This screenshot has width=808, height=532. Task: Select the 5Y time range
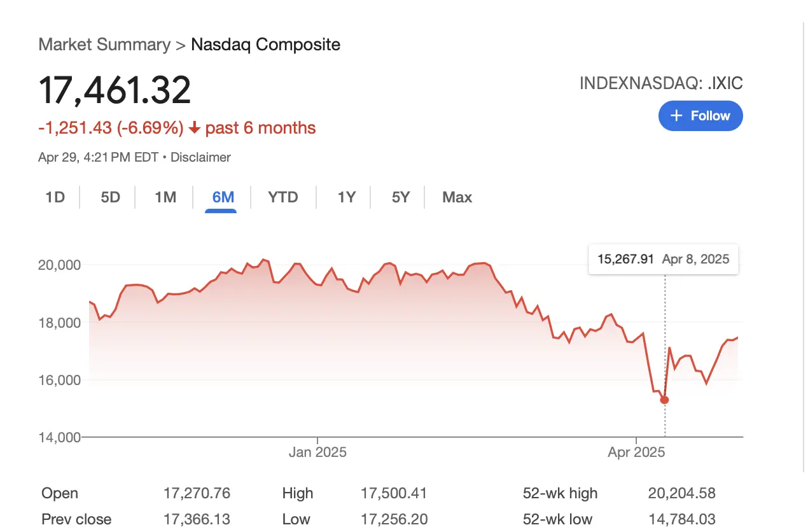tap(401, 197)
